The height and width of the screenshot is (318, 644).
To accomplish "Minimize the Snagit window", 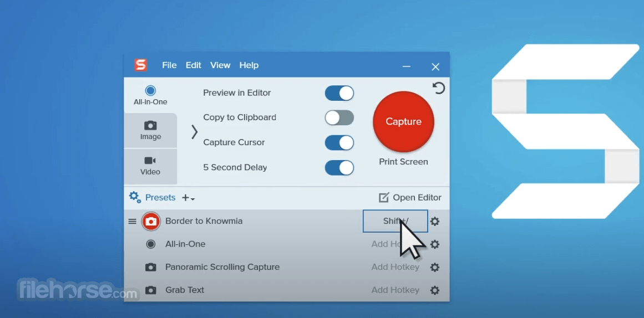I will (406, 66).
